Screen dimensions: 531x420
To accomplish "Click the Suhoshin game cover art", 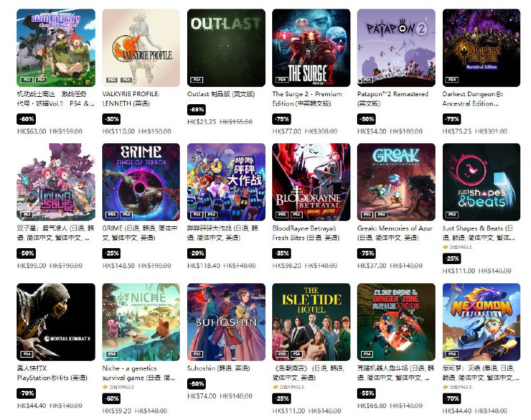I will 226,322.
